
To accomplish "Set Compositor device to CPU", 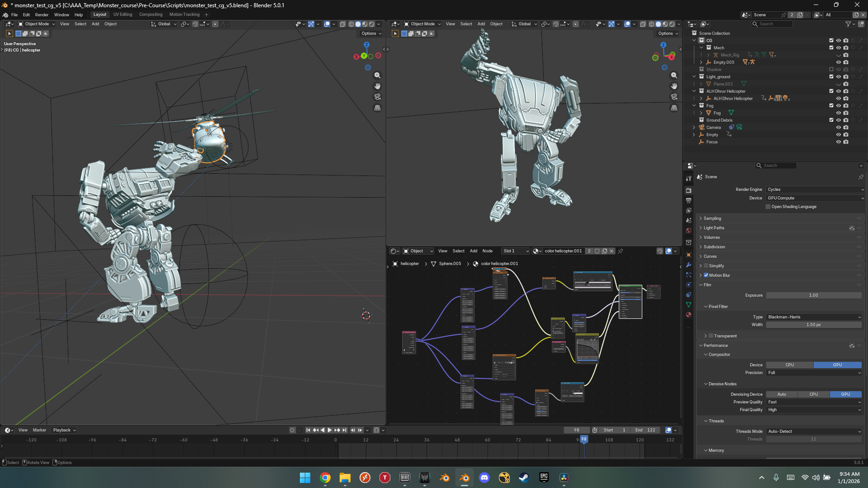I will tap(790, 365).
